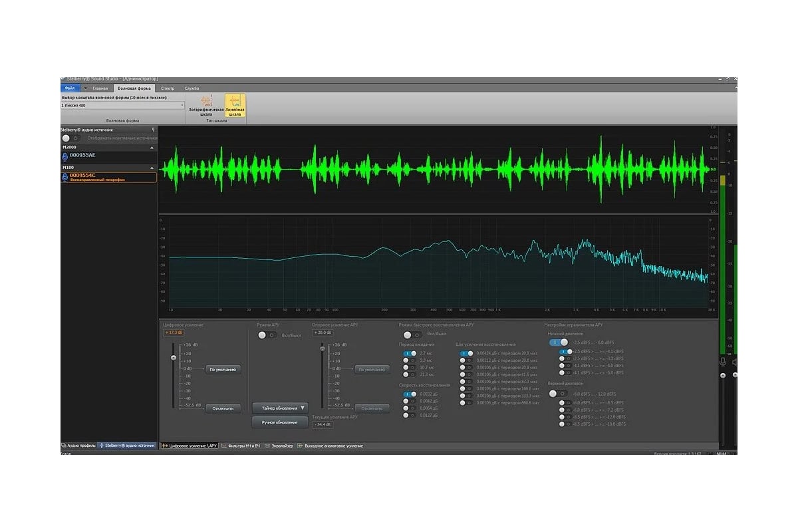Open the Эквалайзер bottom tab

click(x=280, y=446)
